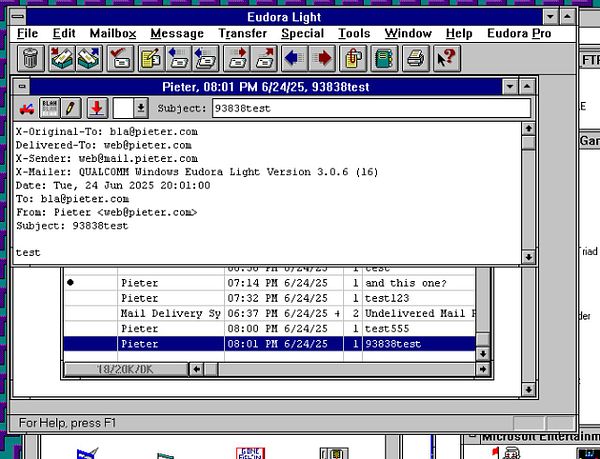The width and height of the screenshot is (600, 459).
Task: Click the Check Mail icon with red checkmark
Action: 120,59
